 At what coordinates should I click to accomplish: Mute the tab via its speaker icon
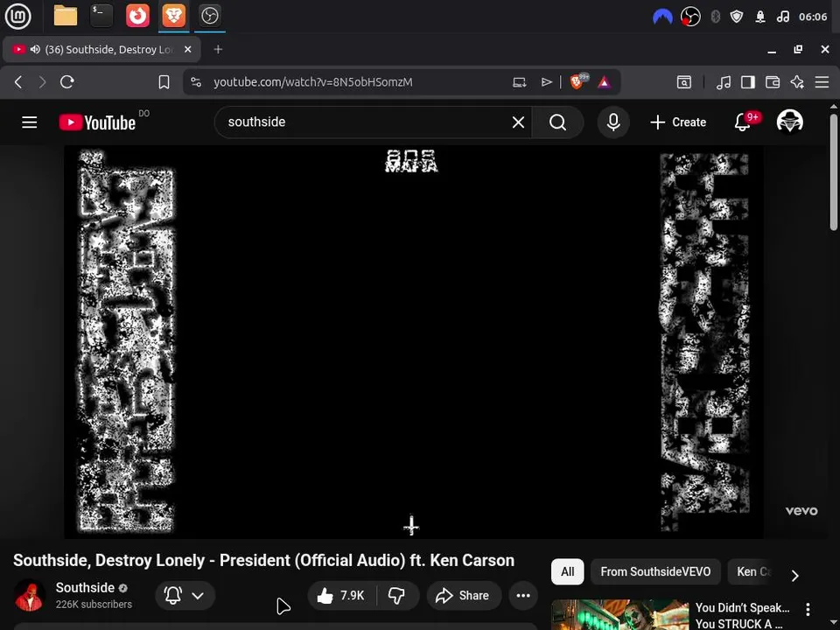35,49
